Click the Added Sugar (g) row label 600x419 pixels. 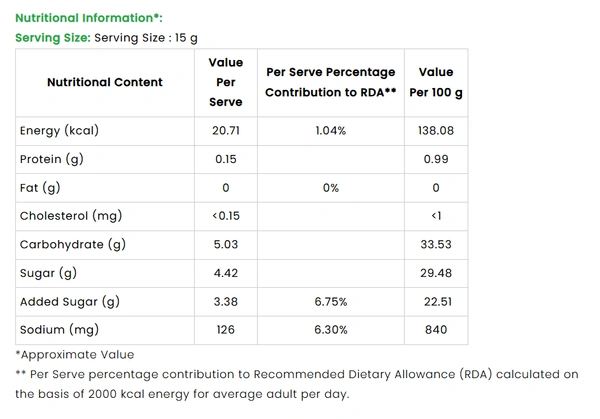click(69, 302)
